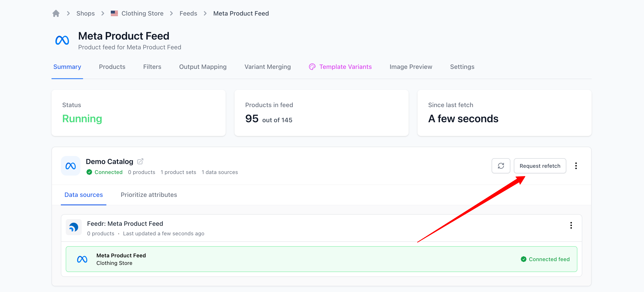Open Clothing Store breadcrumb link
This screenshot has height=292, width=644.
click(142, 13)
